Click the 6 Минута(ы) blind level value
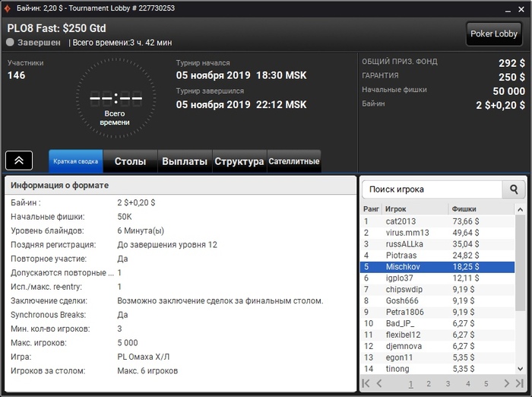Screen dimensions: 532x397 click(x=141, y=231)
